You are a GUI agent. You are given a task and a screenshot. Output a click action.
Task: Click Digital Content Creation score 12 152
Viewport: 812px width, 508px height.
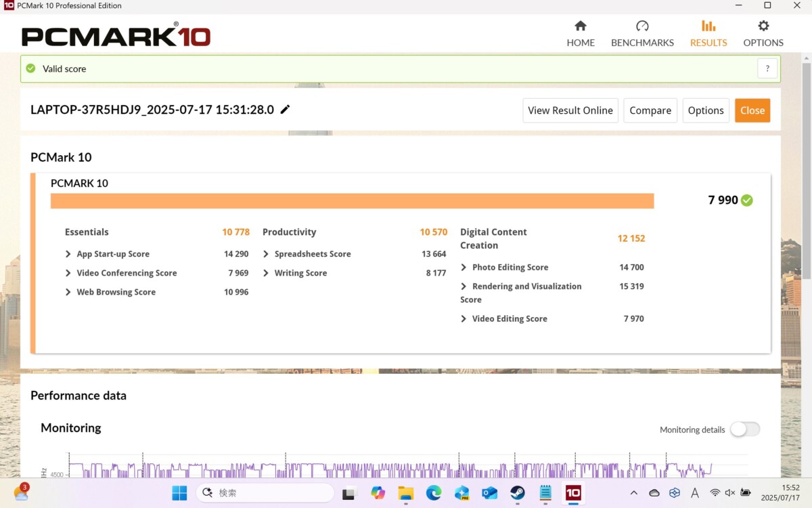[x=631, y=238]
